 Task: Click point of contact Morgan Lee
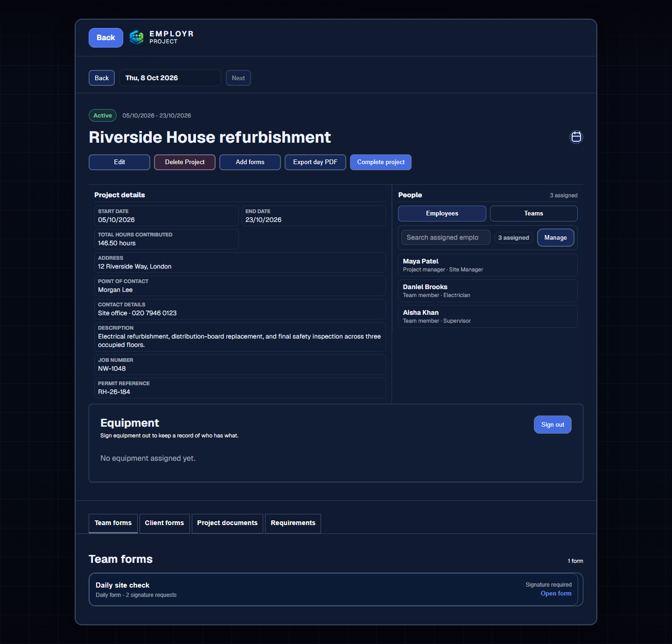point(115,290)
